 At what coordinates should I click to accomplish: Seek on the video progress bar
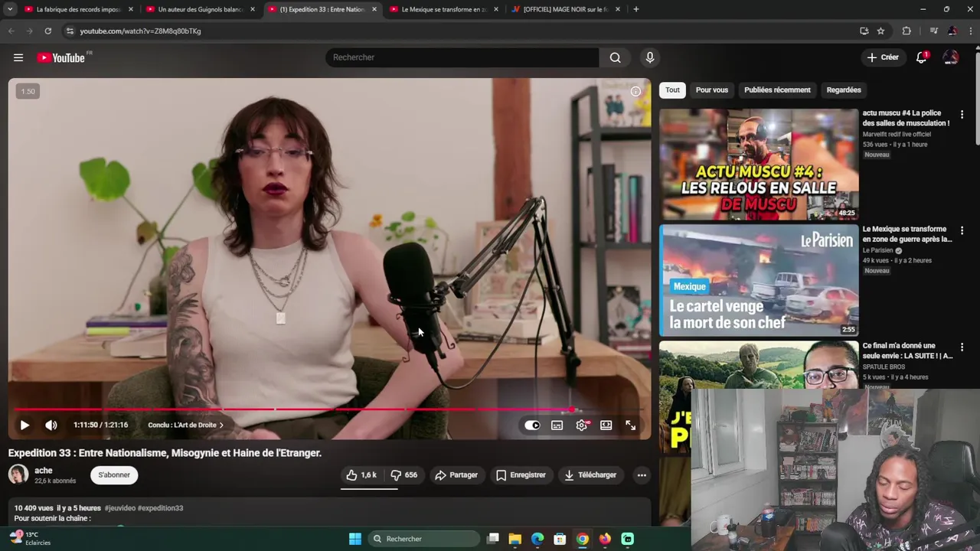[x=329, y=409]
